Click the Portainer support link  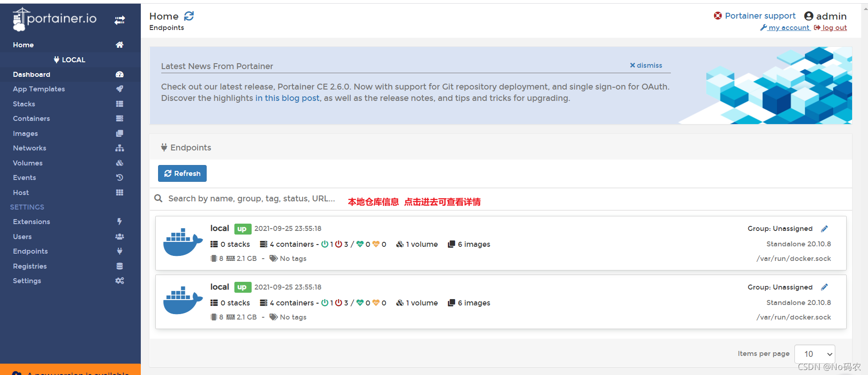760,15
